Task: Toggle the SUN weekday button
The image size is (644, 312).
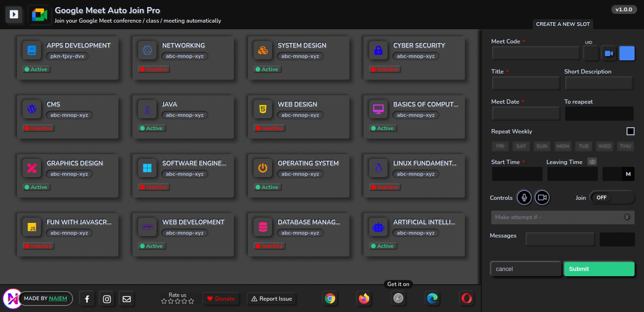Action: 542,146
